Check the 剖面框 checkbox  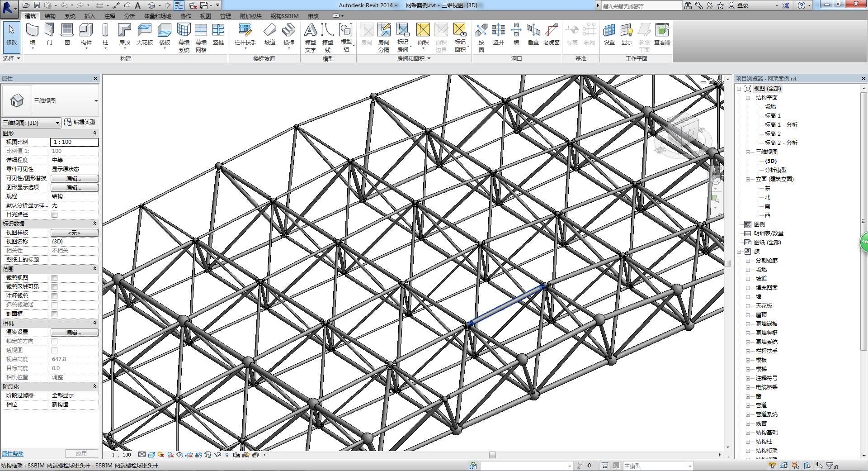[x=55, y=314]
